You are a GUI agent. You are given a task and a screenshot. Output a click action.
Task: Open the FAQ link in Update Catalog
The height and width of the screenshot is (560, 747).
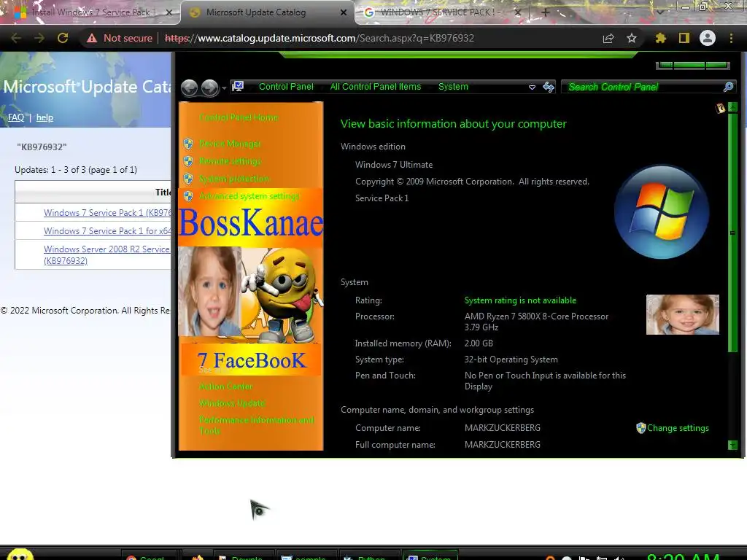pyautogui.click(x=16, y=117)
